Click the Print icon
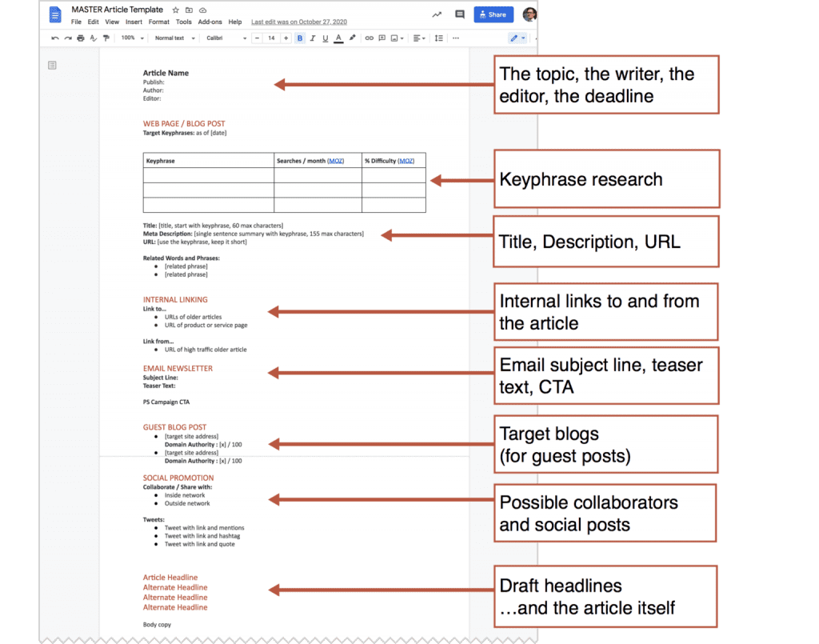 coord(81,38)
